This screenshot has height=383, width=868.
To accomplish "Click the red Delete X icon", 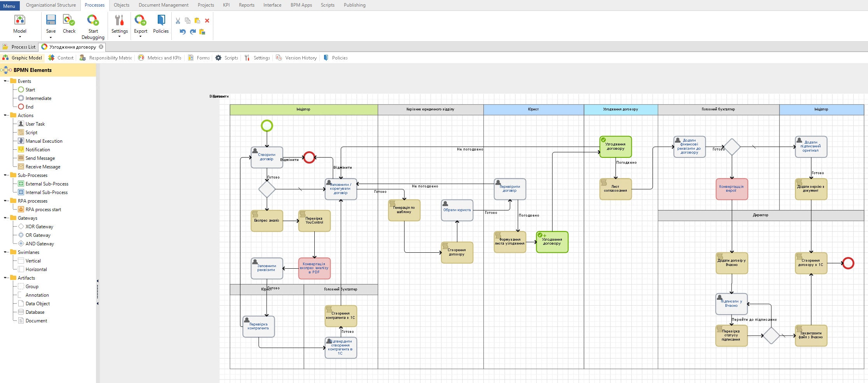I will point(207,21).
